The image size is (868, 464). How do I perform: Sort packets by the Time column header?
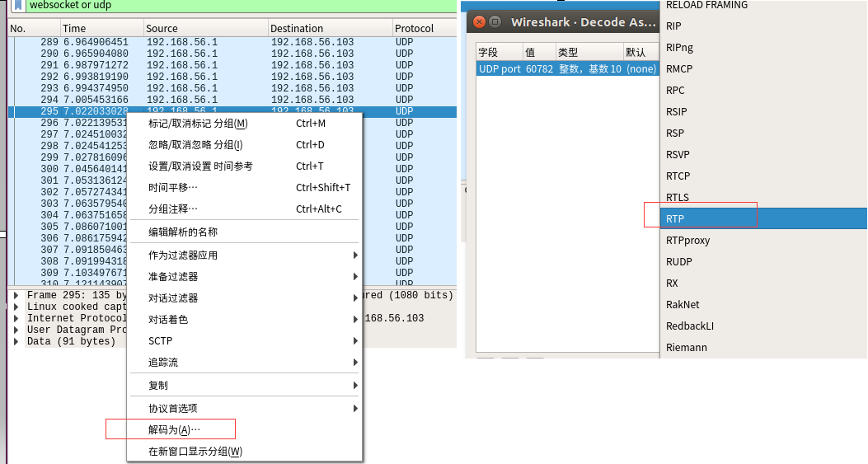[x=102, y=28]
